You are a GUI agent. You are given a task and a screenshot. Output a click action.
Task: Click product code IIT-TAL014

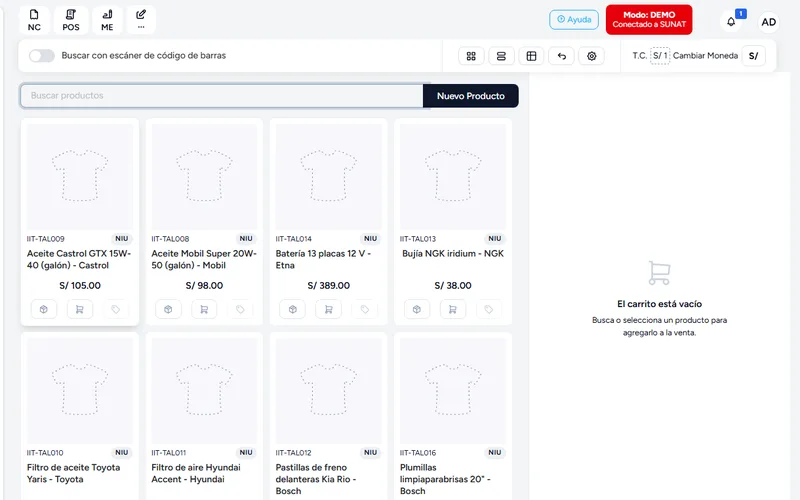pyautogui.click(x=293, y=239)
